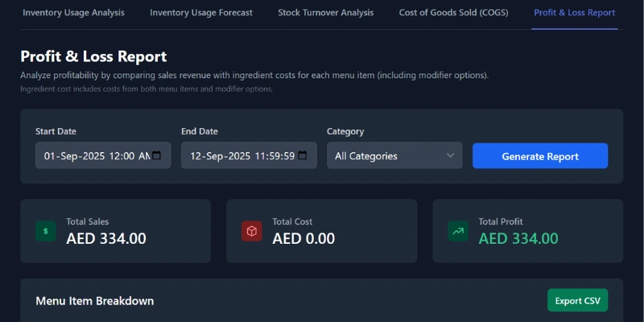Open the Start Date calendar picker icon
Screen dimensions: 644x322
coord(157,155)
